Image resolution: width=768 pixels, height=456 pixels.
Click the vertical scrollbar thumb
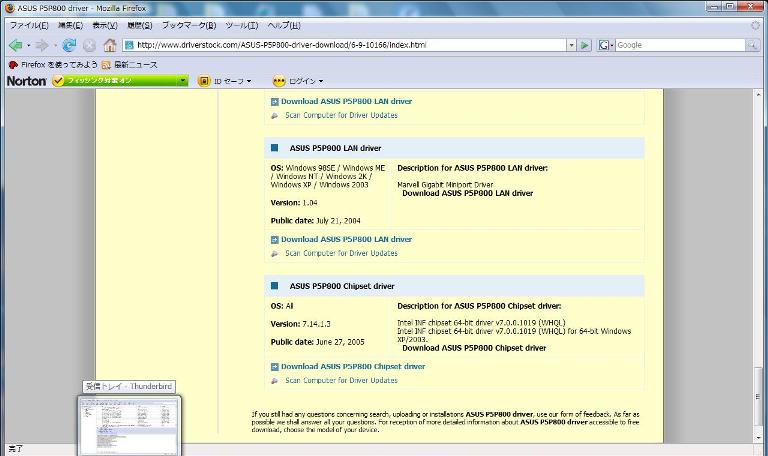pos(759,398)
